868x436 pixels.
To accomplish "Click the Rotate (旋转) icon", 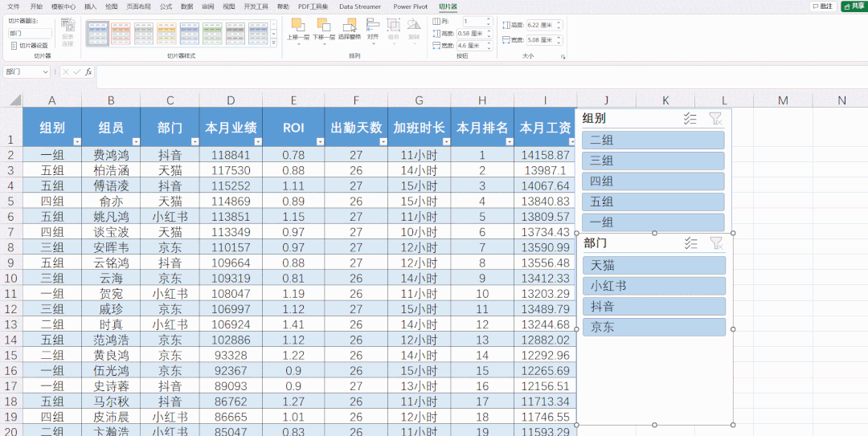I will pos(414,25).
